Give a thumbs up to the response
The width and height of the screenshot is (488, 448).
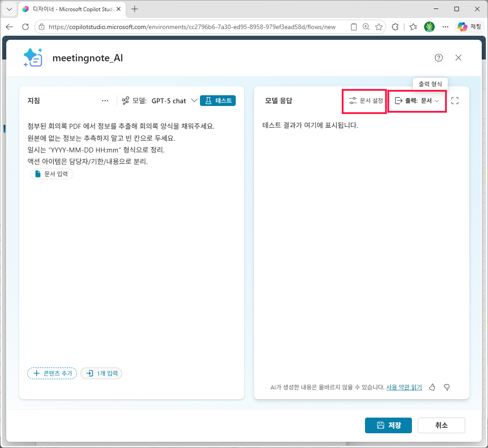(432, 387)
